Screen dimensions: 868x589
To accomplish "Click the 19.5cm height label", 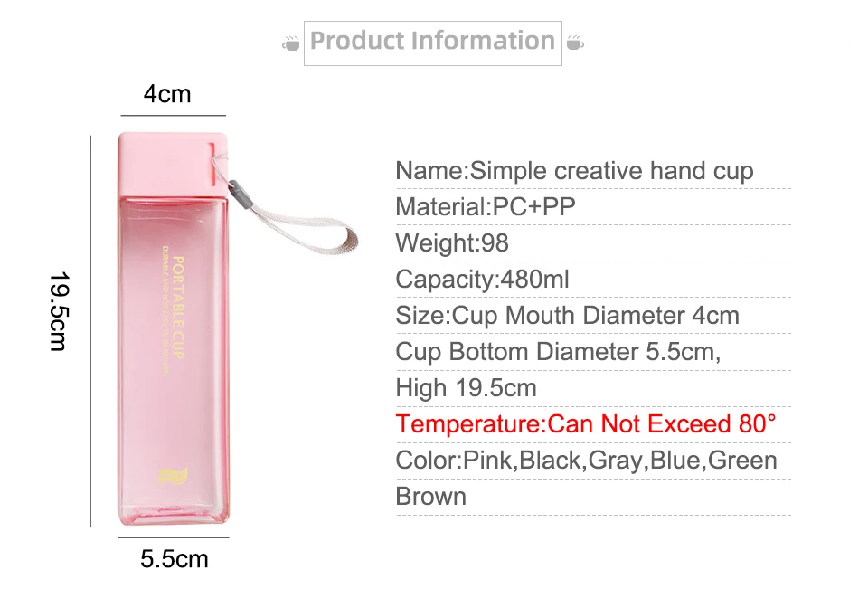I will point(59,311).
